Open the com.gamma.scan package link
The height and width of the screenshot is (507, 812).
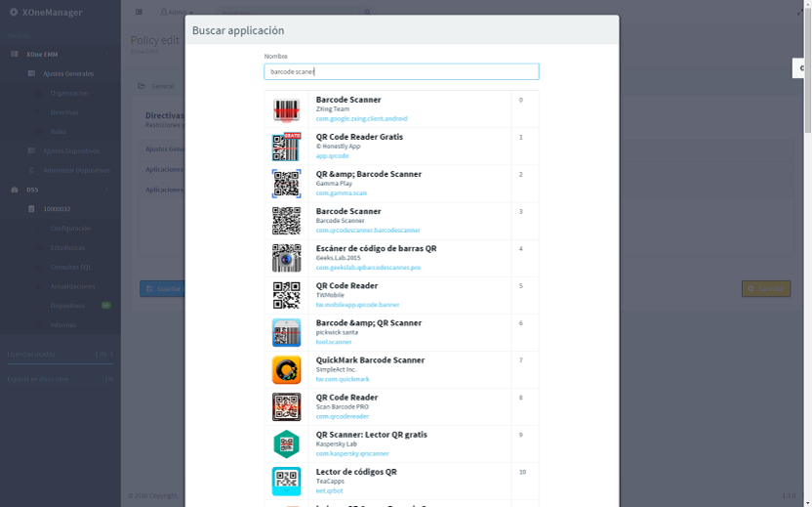342,193
